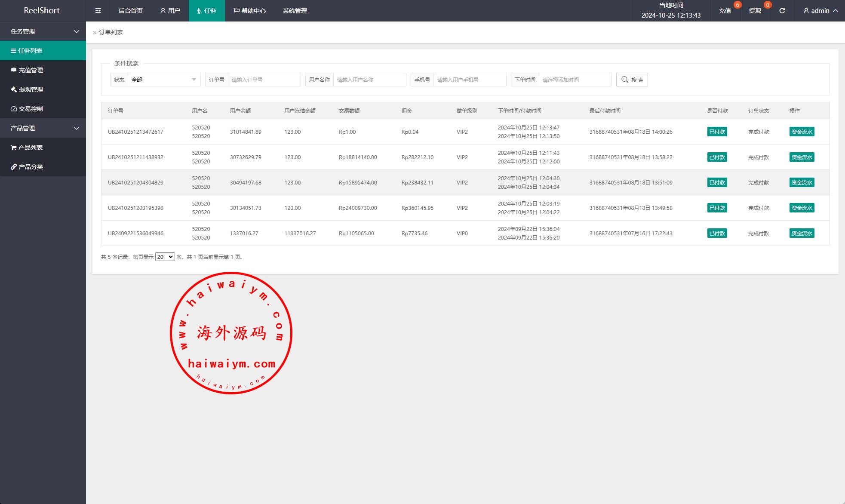Switch to the 用户 top tab
This screenshot has width=845, height=504.
pyautogui.click(x=170, y=11)
